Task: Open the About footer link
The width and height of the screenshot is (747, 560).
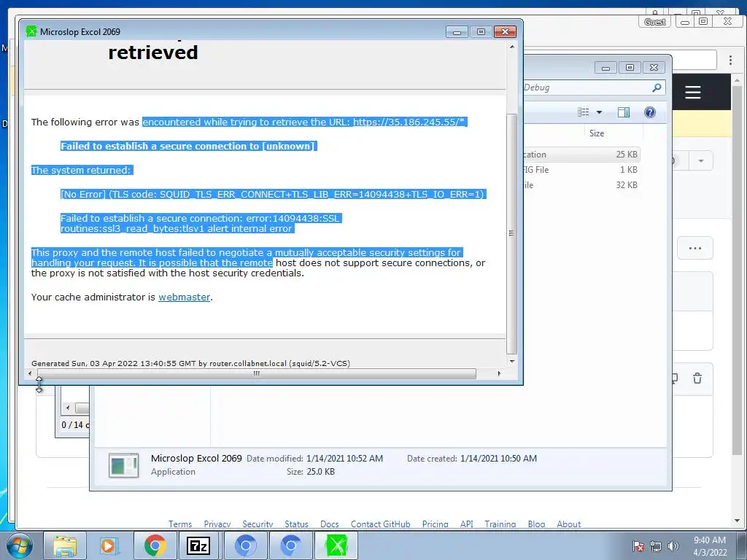Action: [x=569, y=524]
